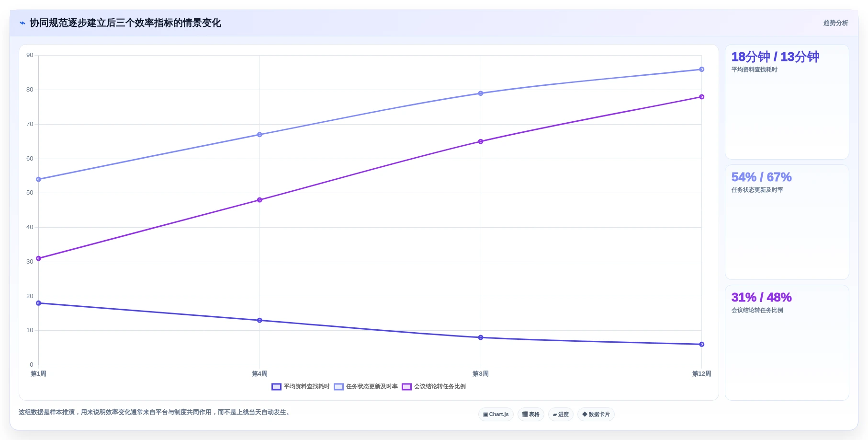Open the 18分钟 / 13分钟 stat card
Screen dimensions: 868x440
tap(787, 102)
